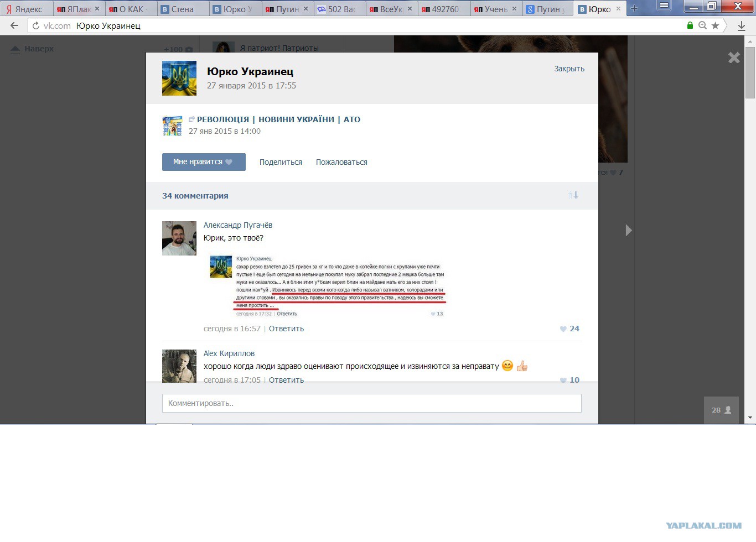
Task: Close the ВсеУк tab
Action: click(410, 9)
